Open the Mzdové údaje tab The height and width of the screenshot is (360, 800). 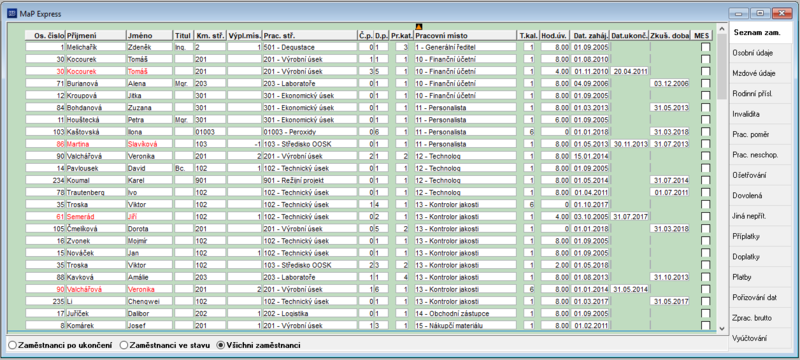(x=761, y=73)
